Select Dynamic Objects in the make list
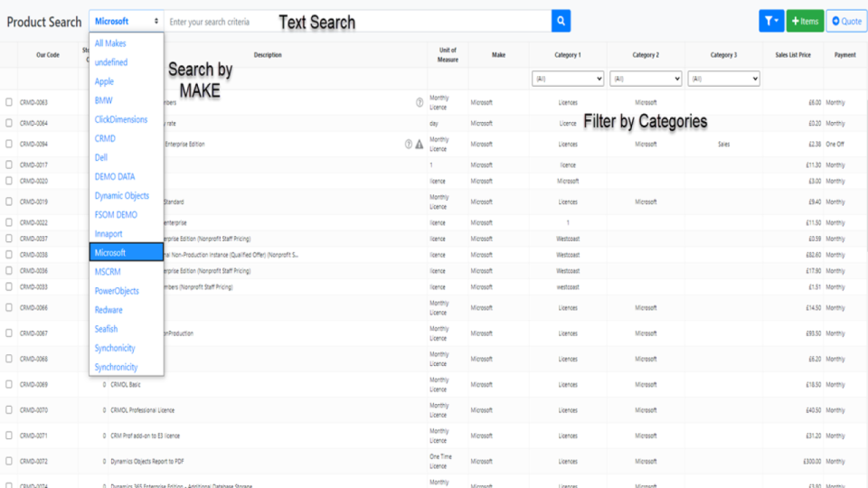The width and height of the screenshot is (868, 488). pyautogui.click(x=122, y=195)
